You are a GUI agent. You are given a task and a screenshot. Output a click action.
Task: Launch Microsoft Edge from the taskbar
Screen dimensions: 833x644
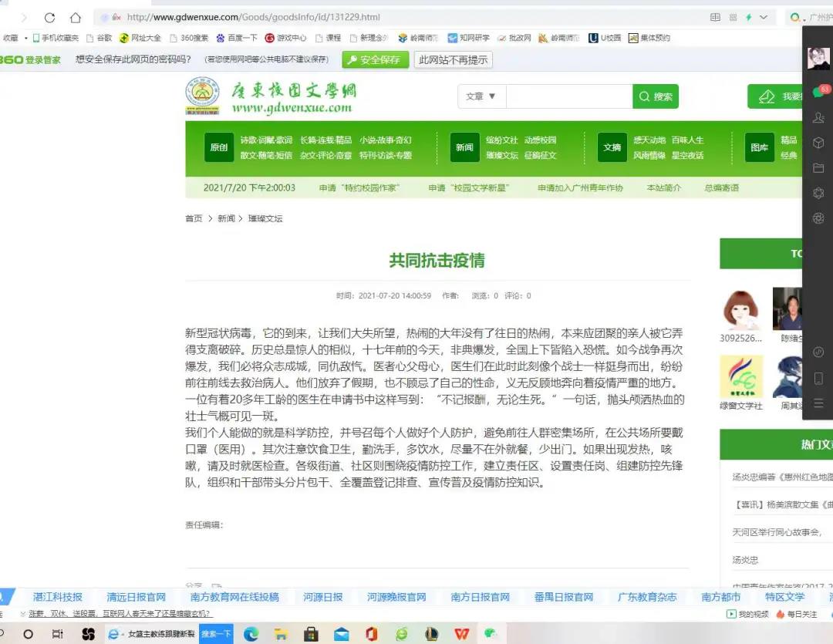click(251, 634)
